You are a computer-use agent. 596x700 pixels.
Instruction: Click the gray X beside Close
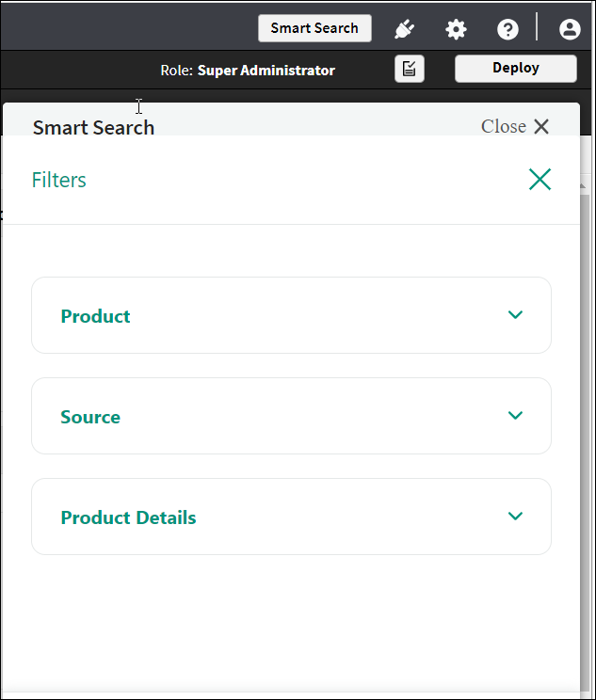[541, 127]
